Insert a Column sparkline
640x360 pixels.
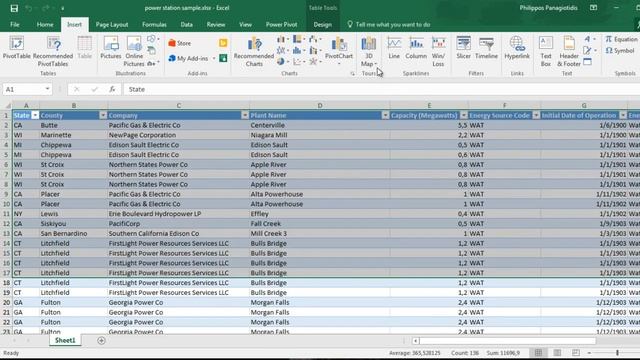[416, 48]
